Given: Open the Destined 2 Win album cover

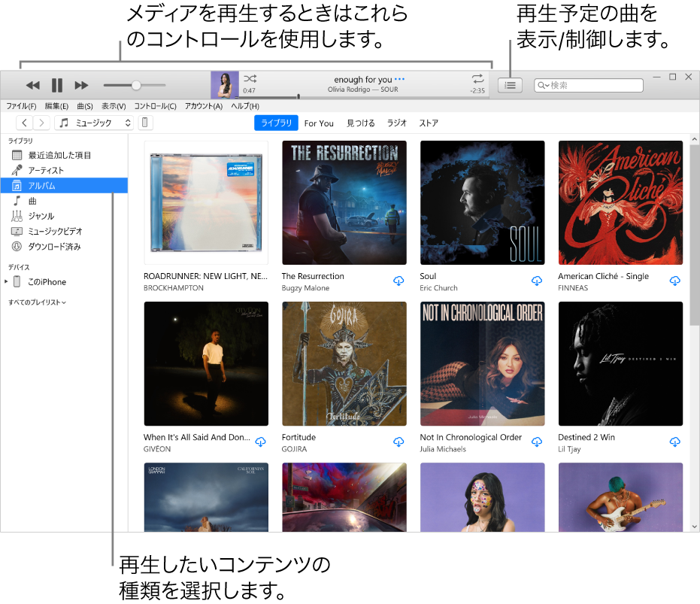Looking at the screenshot, I should (x=620, y=363).
